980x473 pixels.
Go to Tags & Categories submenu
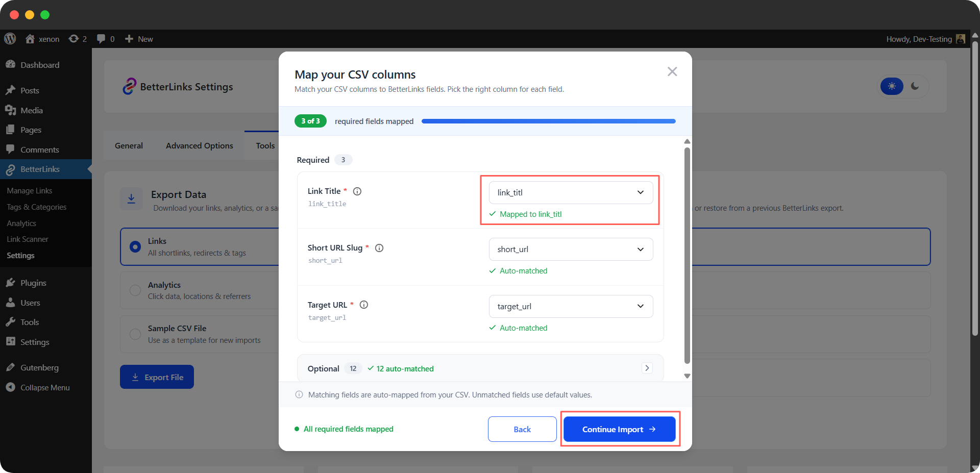click(x=37, y=207)
